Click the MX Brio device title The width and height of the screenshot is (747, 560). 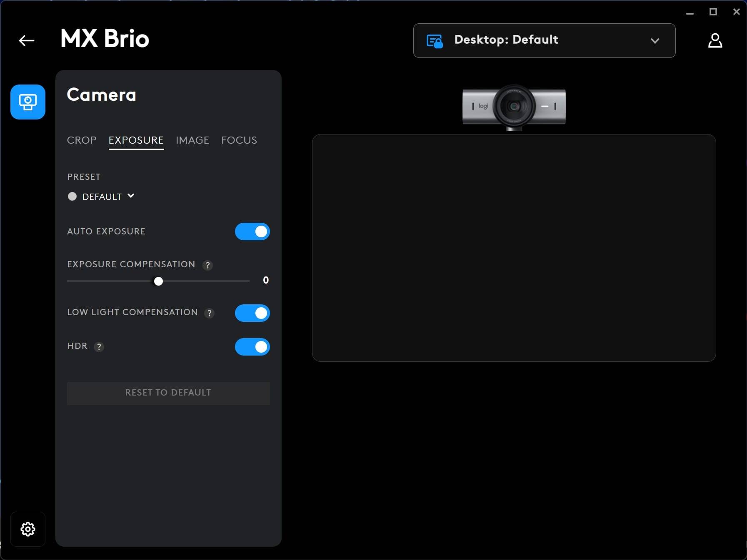(105, 39)
